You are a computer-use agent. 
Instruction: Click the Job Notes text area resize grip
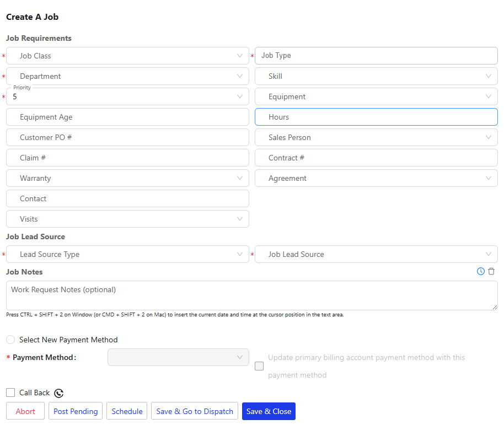point(495,308)
